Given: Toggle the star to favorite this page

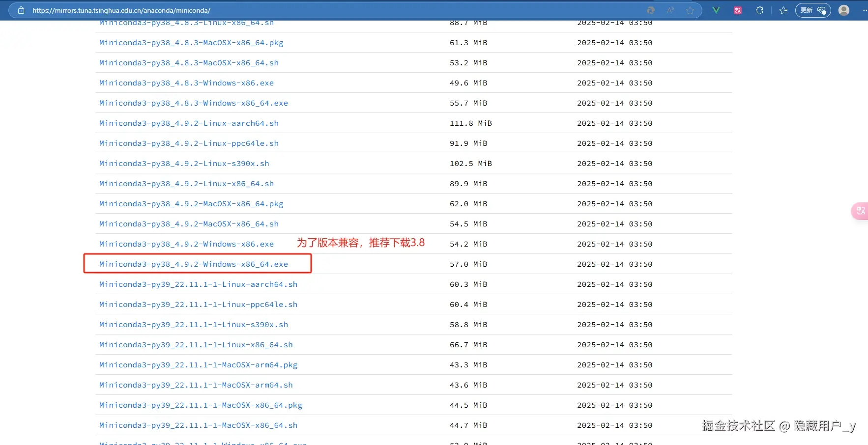Looking at the screenshot, I should [x=690, y=10].
